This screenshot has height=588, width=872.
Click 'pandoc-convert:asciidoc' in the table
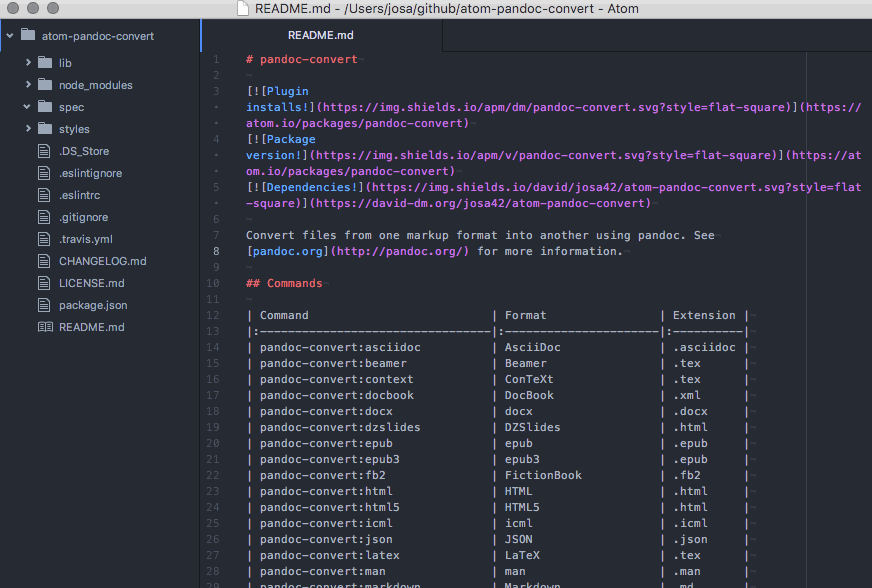[340, 348]
